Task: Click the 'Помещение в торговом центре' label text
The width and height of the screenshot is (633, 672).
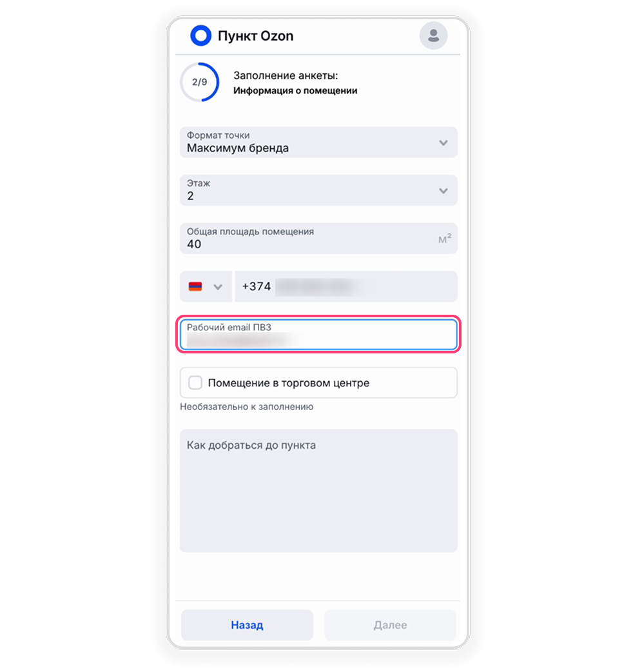Action: tap(288, 383)
